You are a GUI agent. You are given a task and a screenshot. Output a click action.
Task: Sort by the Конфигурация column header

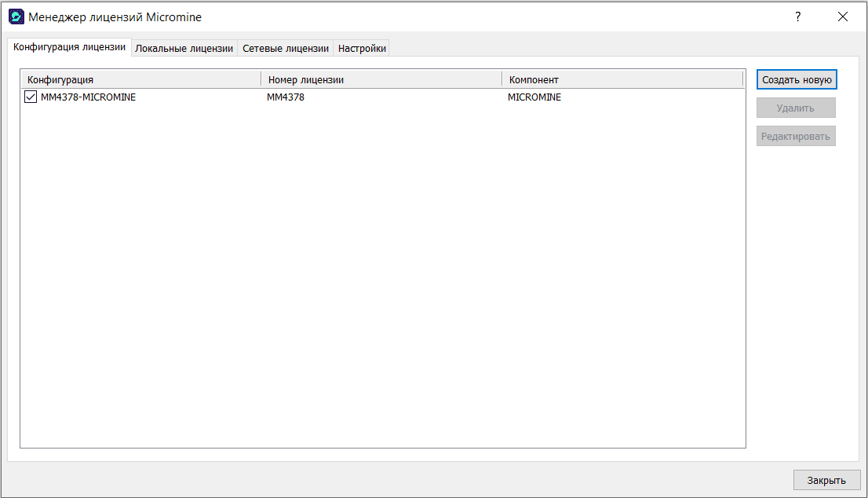point(141,80)
